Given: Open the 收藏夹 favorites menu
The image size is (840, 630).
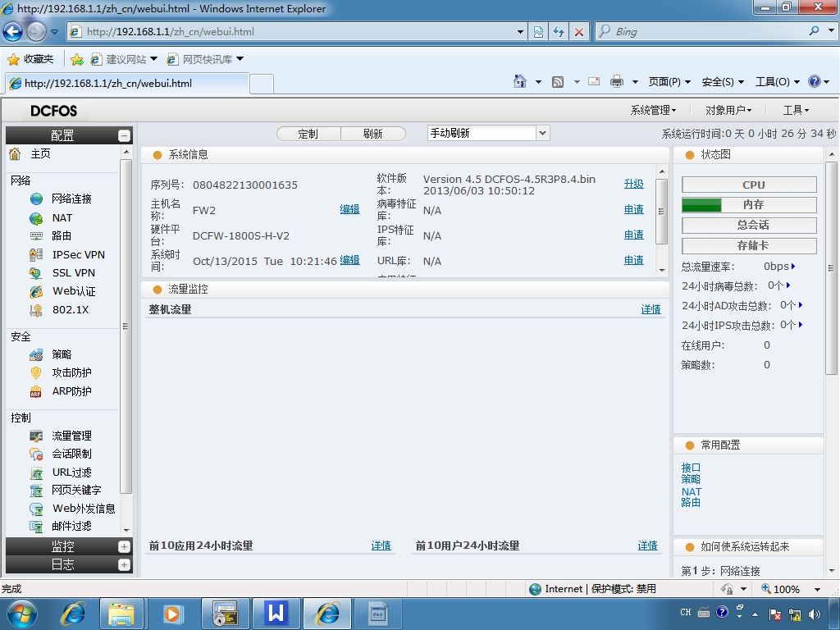Looking at the screenshot, I should coord(31,59).
